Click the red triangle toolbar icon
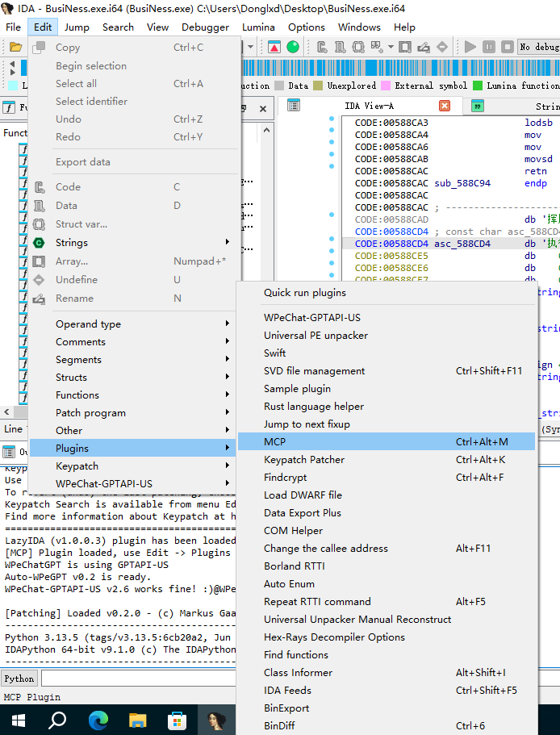This screenshot has height=735, width=560. [x=274, y=47]
